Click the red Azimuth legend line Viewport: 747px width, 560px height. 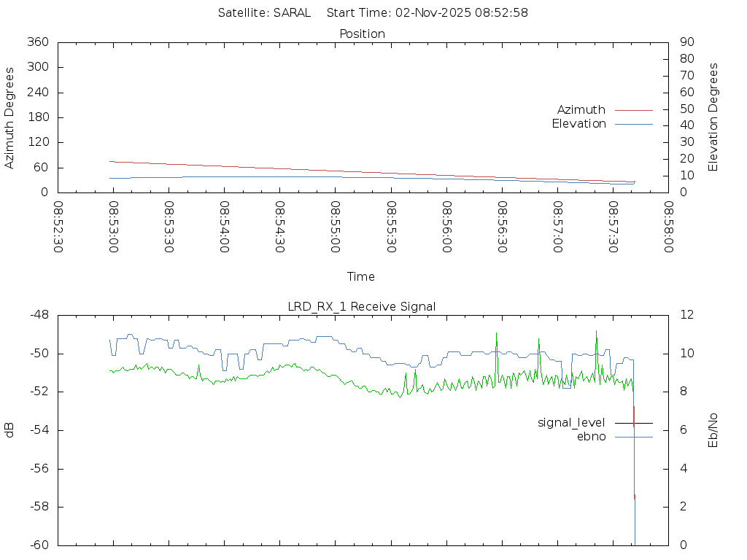[633, 109]
